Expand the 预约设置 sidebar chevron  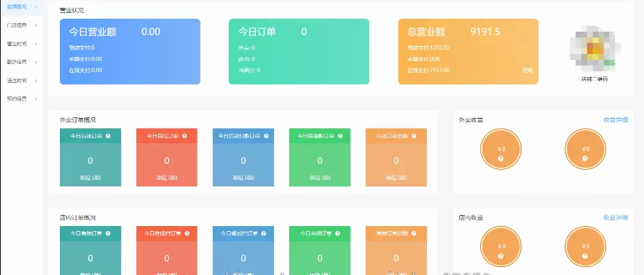coord(36,99)
